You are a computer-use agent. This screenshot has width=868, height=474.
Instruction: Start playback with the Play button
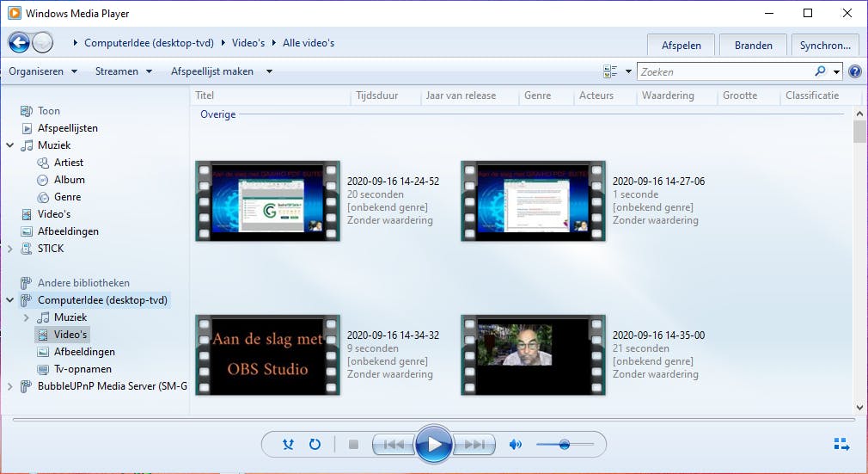(434, 444)
